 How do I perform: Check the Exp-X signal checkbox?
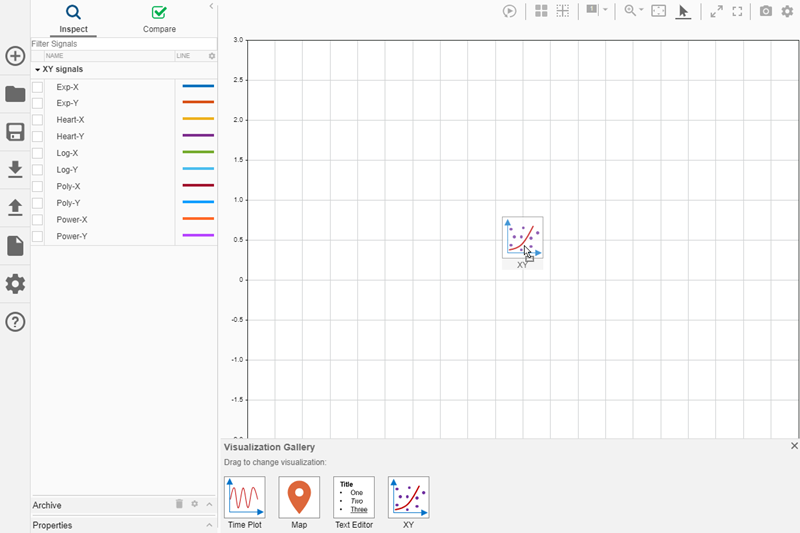point(37,87)
